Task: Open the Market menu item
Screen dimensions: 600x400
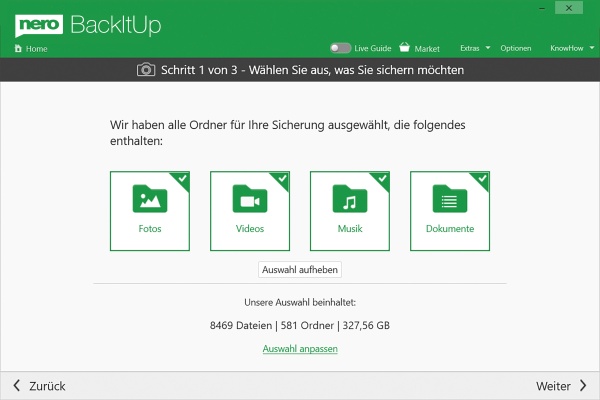Action: pos(419,48)
